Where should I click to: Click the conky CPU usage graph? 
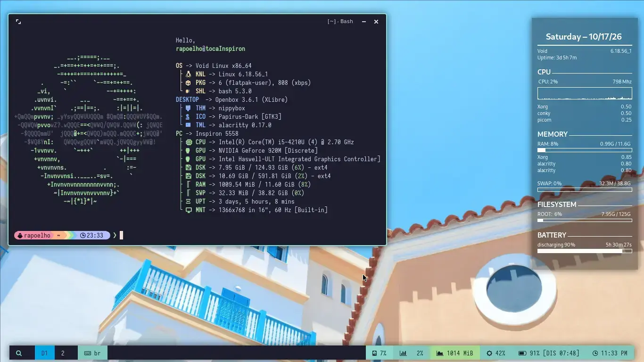[585, 93]
